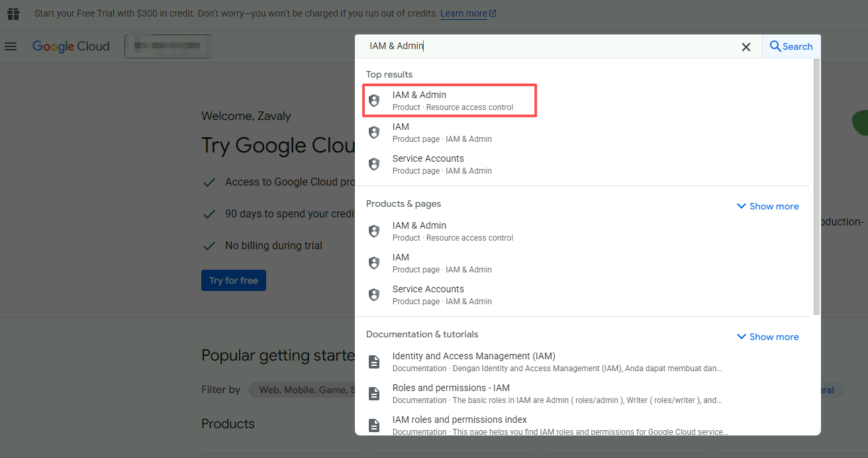Expand Show more for Documentation & tutorials
Screen dimensions: 868x458
768,337
